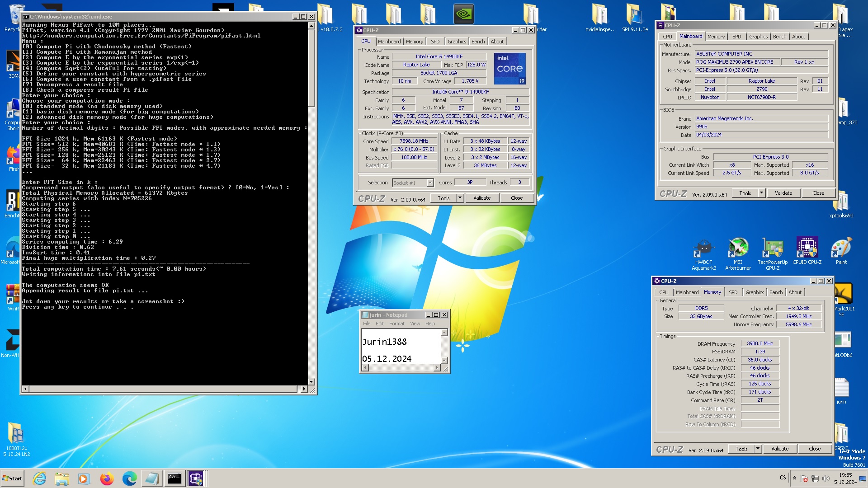Click DRAM Frequency value 3900.0 MHz

[x=760, y=343]
